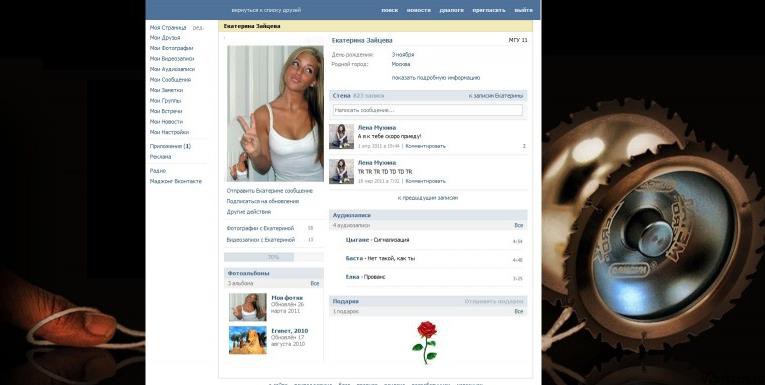Open Мои Сообщения in left sidebar
The height and width of the screenshot is (385, 765).
pyautogui.click(x=170, y=80)
